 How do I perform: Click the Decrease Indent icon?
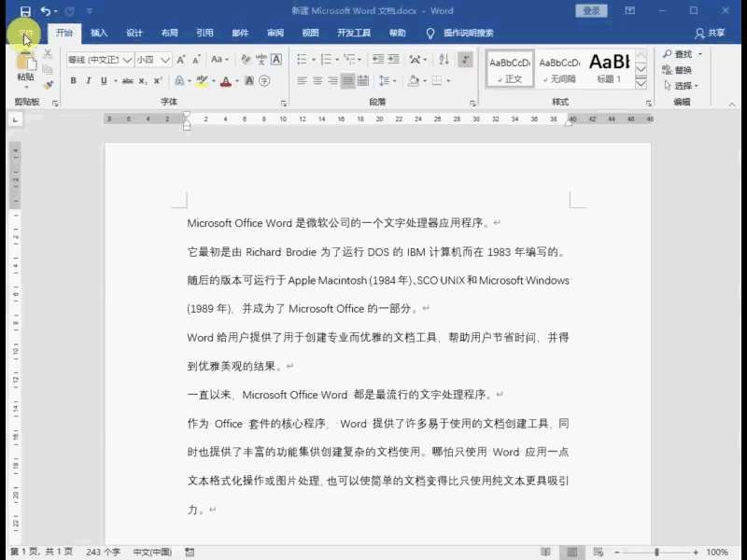(378, 59)
